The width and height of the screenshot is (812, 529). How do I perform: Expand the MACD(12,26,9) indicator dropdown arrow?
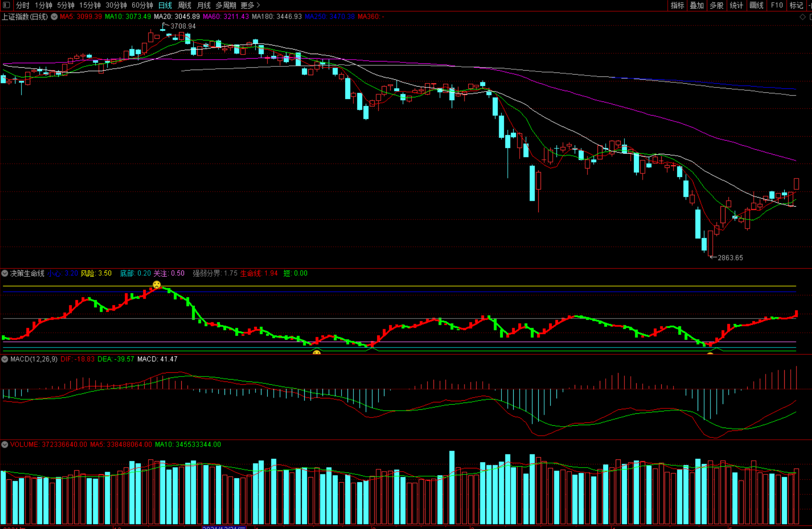[5, 359]
